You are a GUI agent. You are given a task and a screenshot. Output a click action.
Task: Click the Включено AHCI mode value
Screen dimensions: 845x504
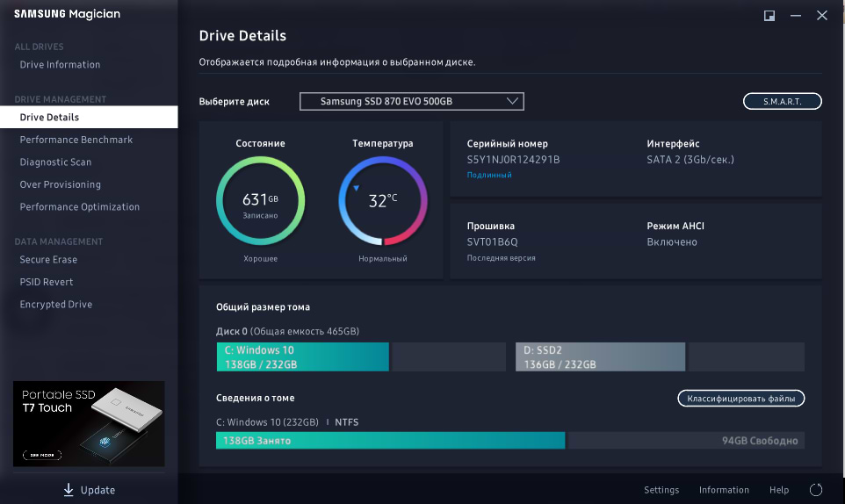(672, 241)
